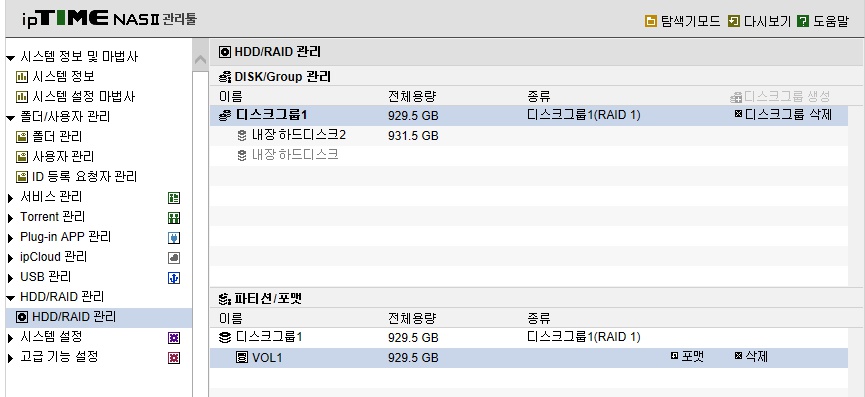Click the ID 등록 요청자 관리 icon
Image resolution: width=865 pixels, height=397 pixels.
point(22,177)
